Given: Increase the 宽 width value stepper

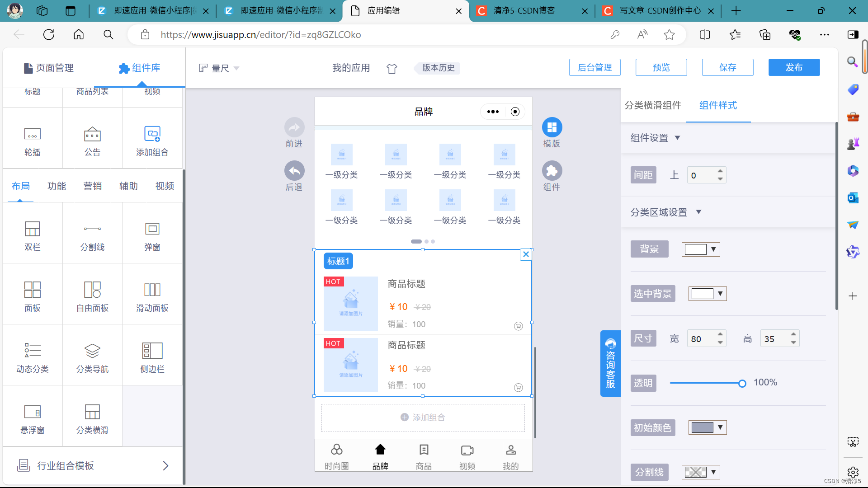Looking at the screenshot, I should point(720,334).
